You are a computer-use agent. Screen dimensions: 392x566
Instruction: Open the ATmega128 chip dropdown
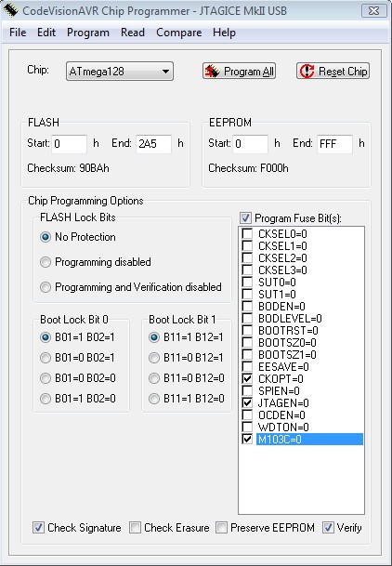click(120, 72)
